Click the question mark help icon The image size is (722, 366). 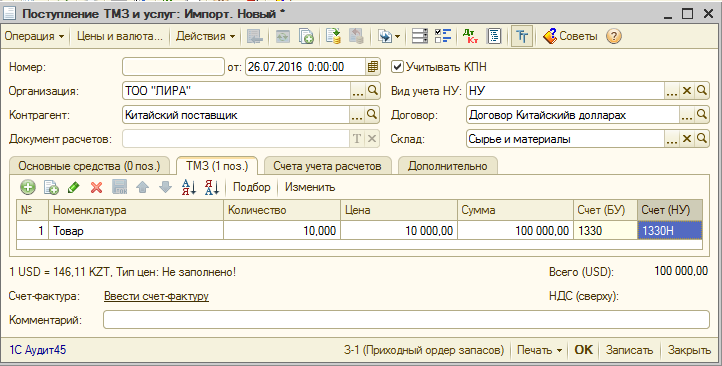pos(614,36)
